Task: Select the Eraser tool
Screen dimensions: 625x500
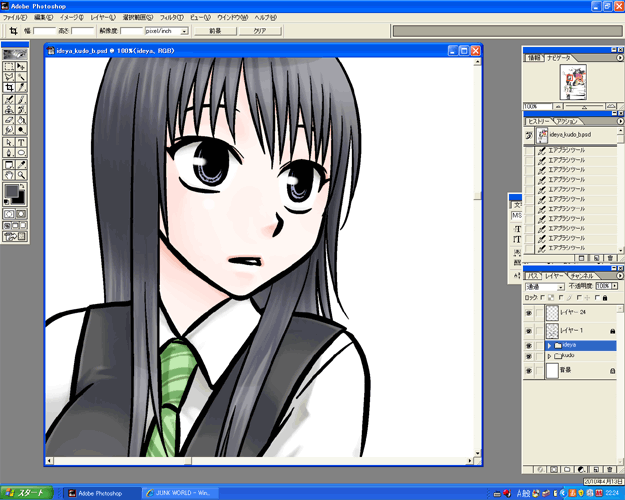Action: coord(9,120)
